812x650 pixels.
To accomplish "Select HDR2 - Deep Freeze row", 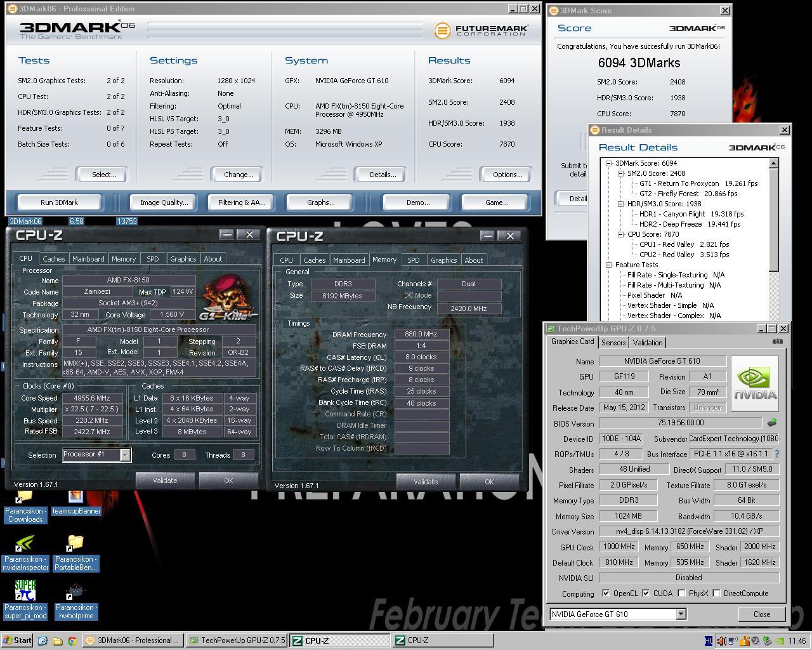I will (x=690, y=224).
